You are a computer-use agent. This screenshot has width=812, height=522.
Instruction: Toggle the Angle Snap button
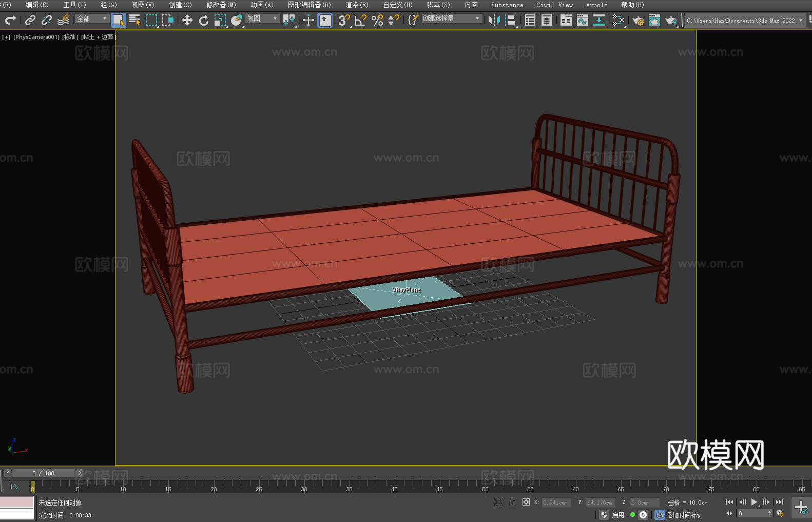361,21
